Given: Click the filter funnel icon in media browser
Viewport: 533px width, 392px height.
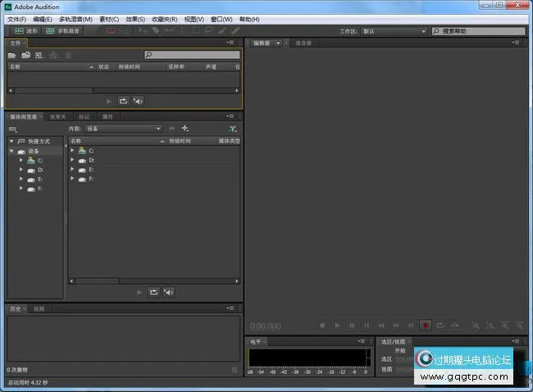Looking at the screenshot, I should (x=233, y=129).
